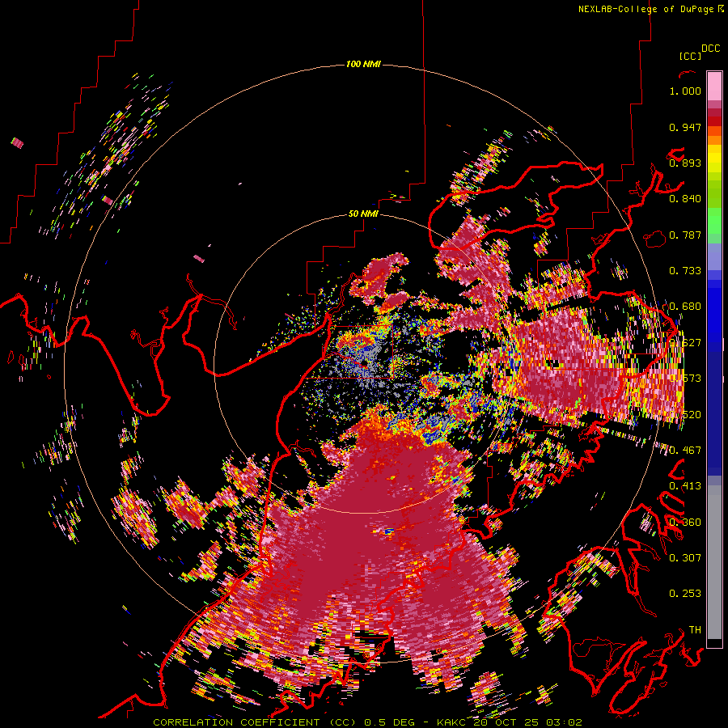Click the CORRELATION COEFFICIENT (CC) title text
This screenshot has height=728, width=728.
pos(255,722)
